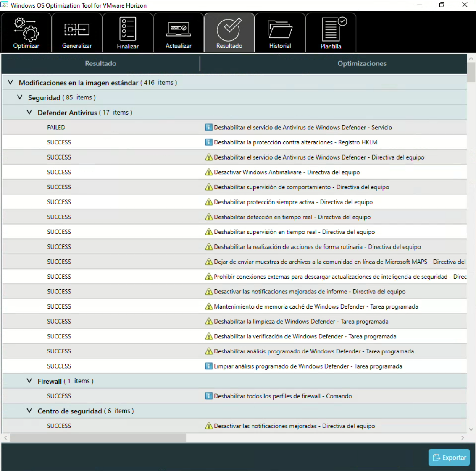The height and width of the screenshot is (471, 476).
Task: Click warning icon beside Desactivar Windows Antimalware
Action: (x=209, y=172)
